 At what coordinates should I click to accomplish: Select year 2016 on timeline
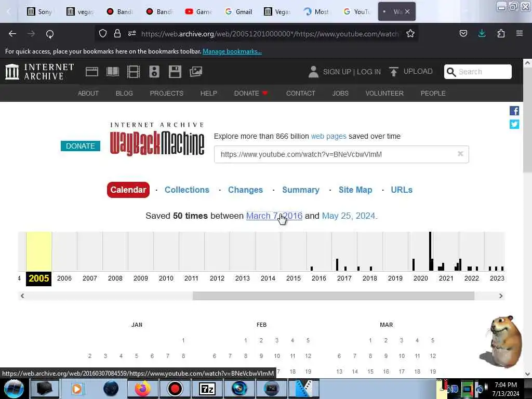coord(318,278)
